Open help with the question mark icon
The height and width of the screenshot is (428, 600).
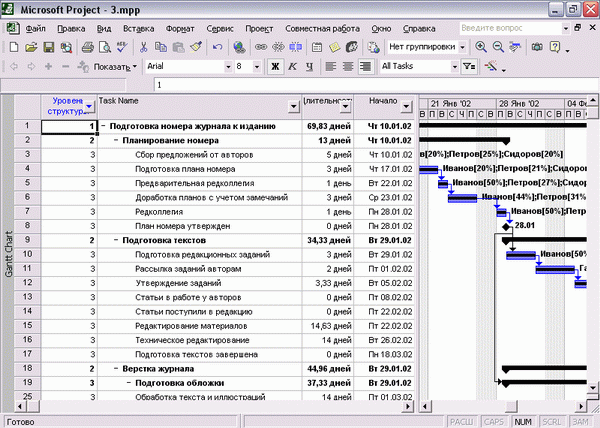554,47
